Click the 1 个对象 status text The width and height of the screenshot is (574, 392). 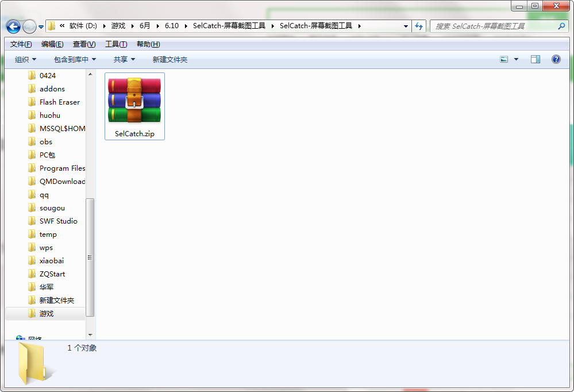coord(82,348)
